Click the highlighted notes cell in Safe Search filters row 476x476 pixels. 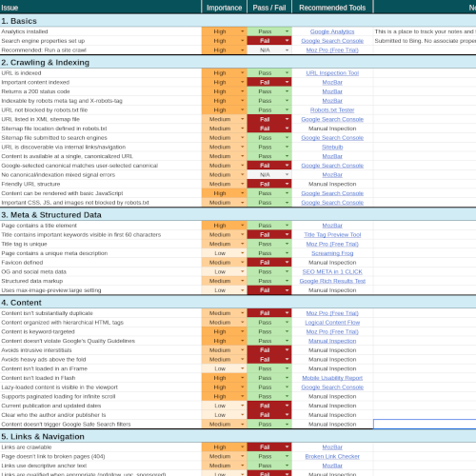coord(425,424)
